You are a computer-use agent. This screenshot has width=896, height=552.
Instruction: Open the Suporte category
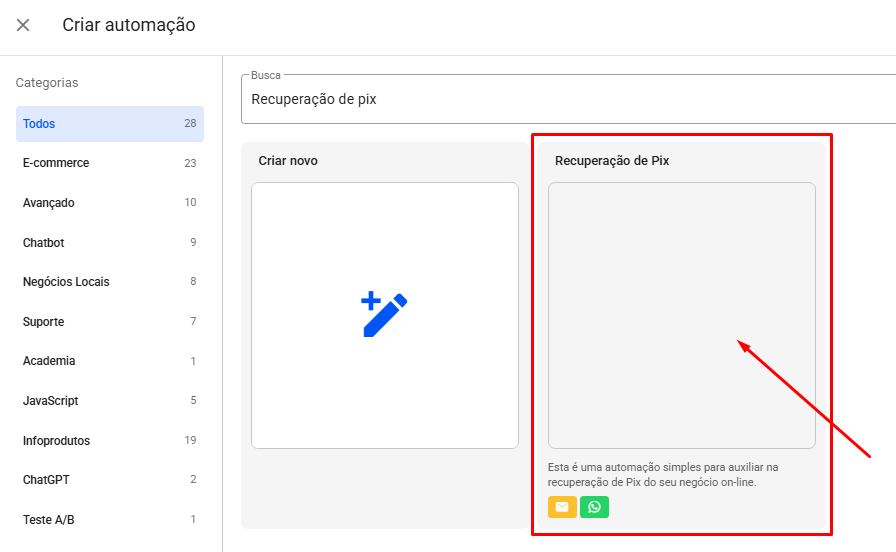[x=109, y=322]
